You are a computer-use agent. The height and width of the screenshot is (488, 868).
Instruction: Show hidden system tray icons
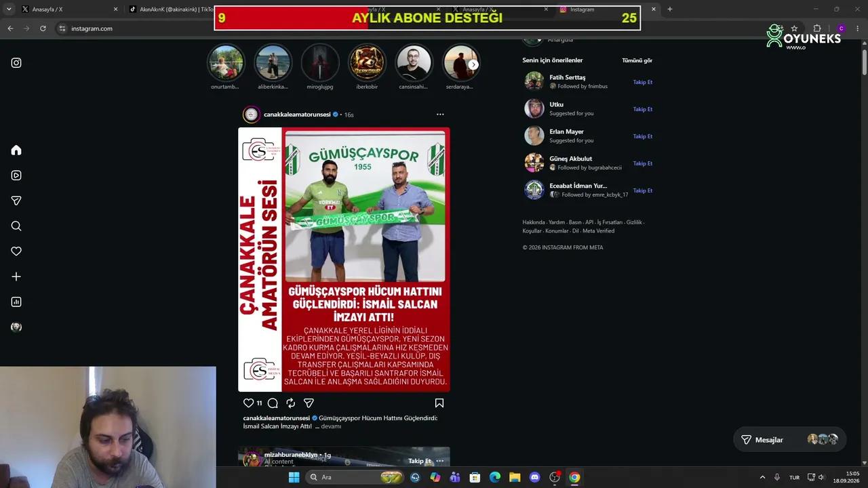[762, 477]
